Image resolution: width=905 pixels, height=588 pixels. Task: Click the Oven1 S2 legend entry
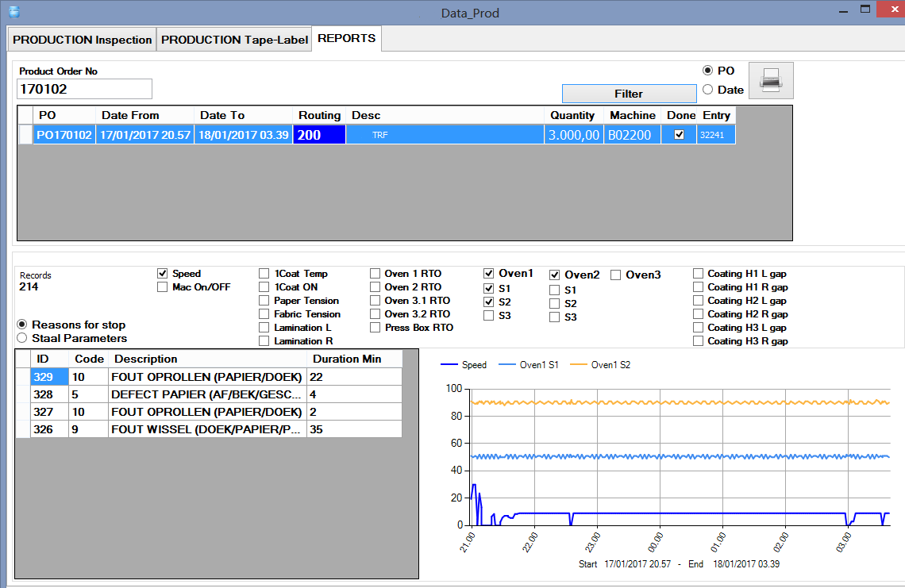[600, 365]
